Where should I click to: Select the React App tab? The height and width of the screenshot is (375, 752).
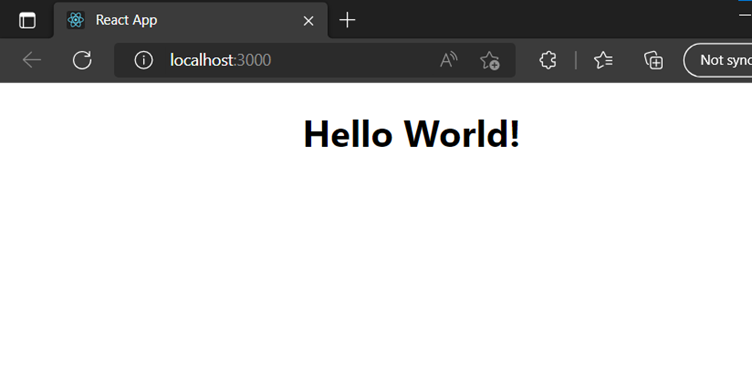[190, 20]
